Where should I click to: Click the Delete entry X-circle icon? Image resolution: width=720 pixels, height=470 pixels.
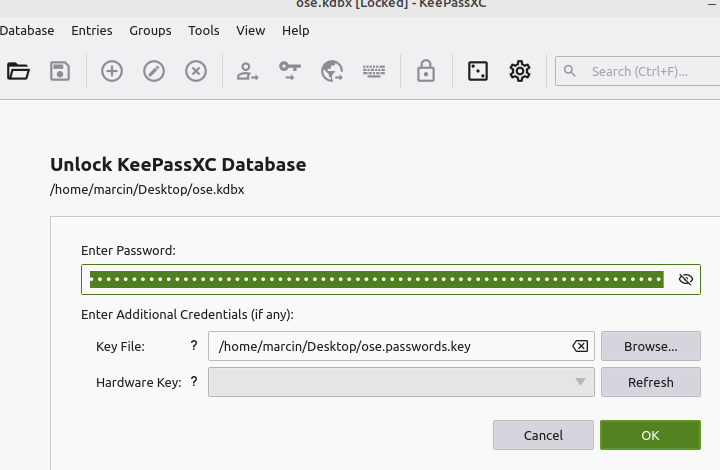(x=196, y=71)
